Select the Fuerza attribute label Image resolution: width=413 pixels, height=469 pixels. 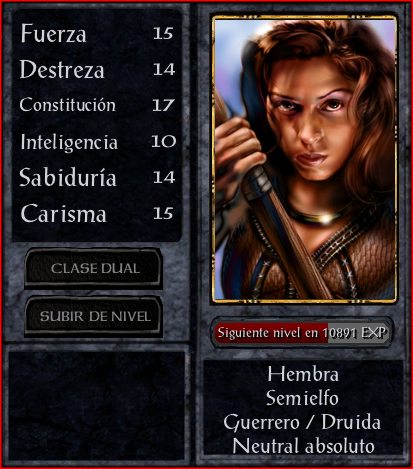(53, 33)
